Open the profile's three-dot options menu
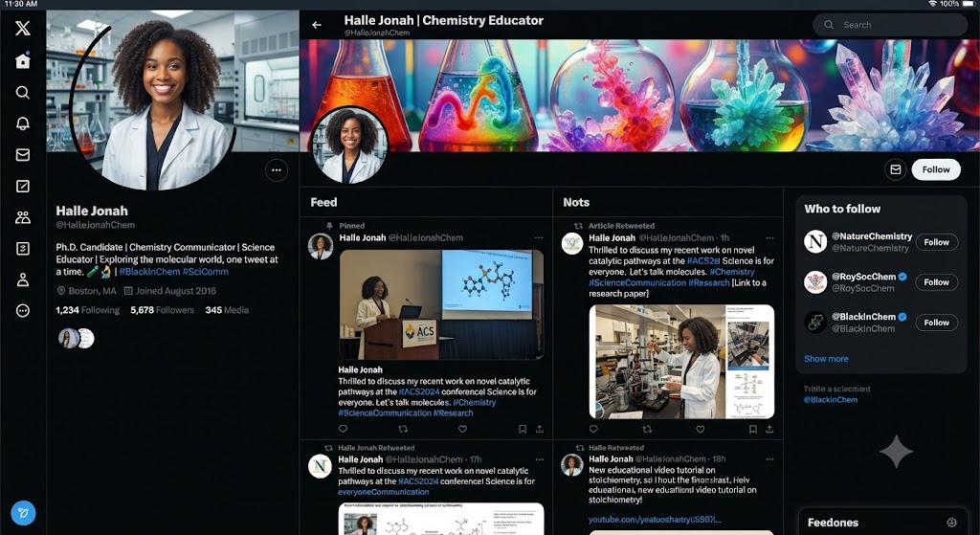The width and height of the screenshot is (980, 535). [x=277, y=170]
